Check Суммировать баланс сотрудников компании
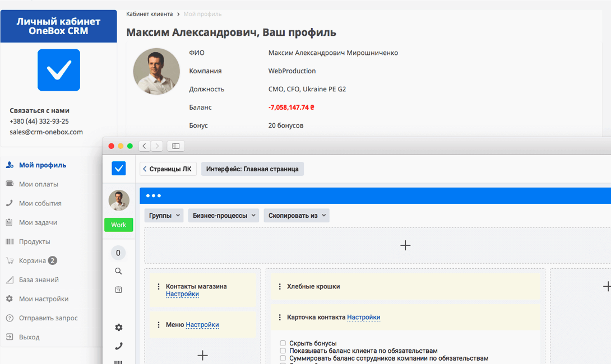The height and width of the screenshot is (364, 611). pyautogui.click(x=283, y=358)
